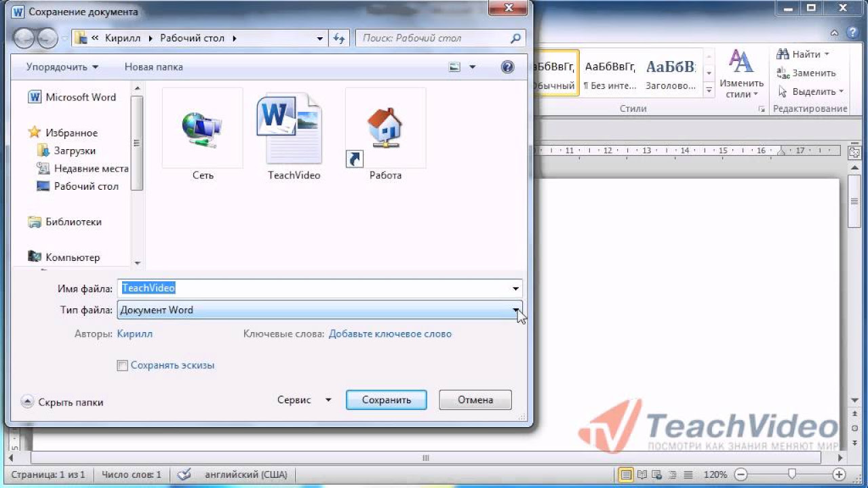Switch to Web Layout view in status bar

click(x=657, y=475)
